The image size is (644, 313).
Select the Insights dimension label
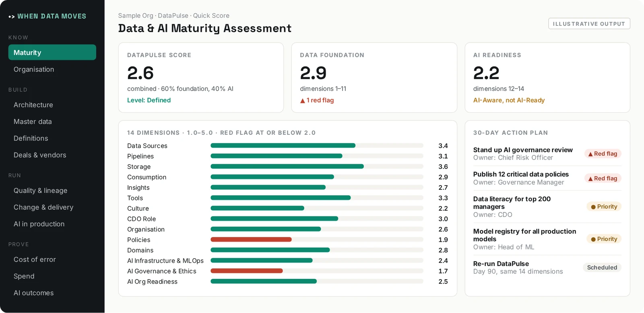(x=138, y=187)
